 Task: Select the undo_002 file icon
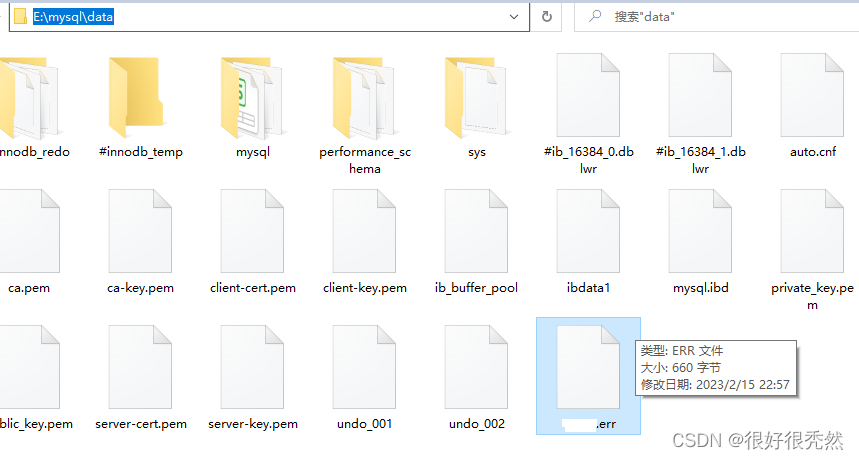click(x=476, y=367)
